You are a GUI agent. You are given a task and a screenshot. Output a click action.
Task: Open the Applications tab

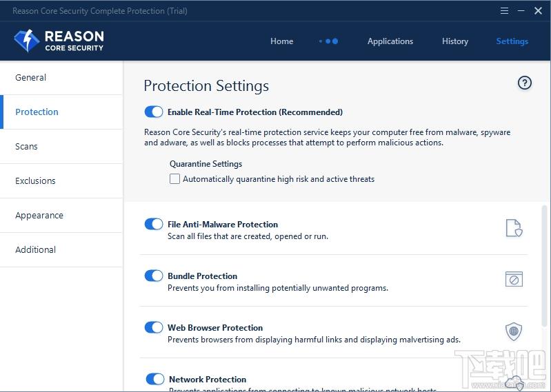(x=390, y=41)
